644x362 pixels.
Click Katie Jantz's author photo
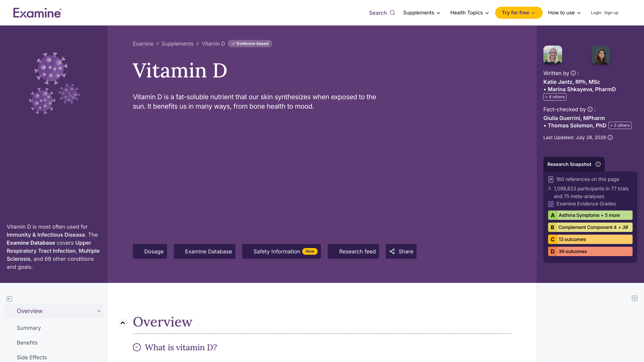click(x=553, y=55)
